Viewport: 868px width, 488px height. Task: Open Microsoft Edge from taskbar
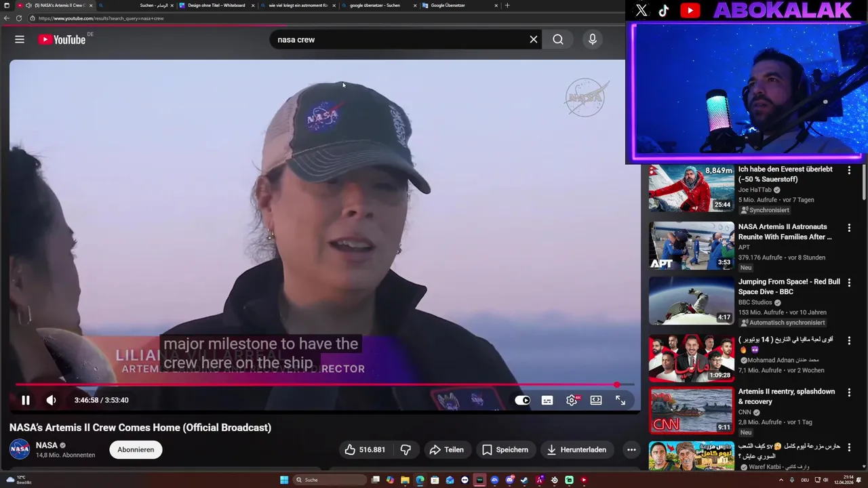point(420,480)
